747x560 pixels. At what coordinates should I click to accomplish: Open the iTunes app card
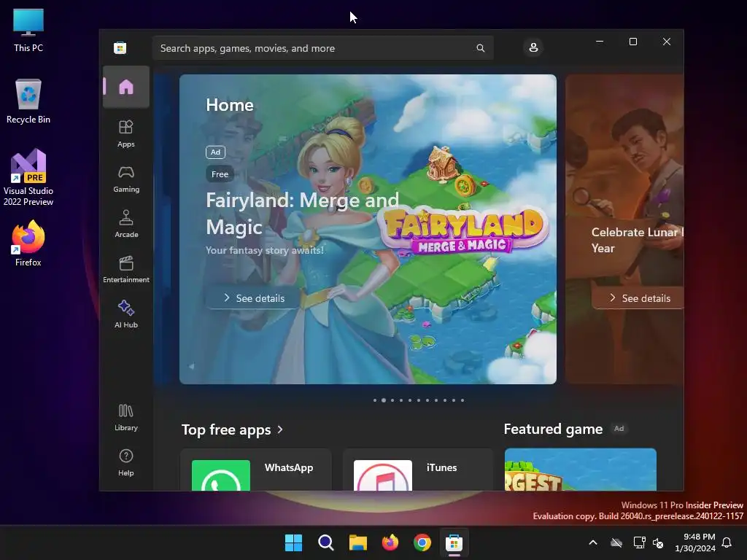click(418, 470)
